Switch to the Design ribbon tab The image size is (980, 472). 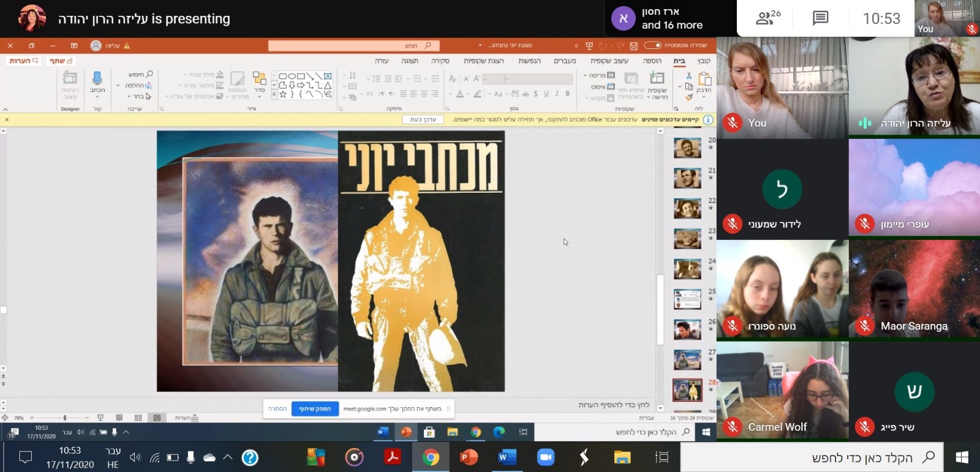(x=609, y=61)
